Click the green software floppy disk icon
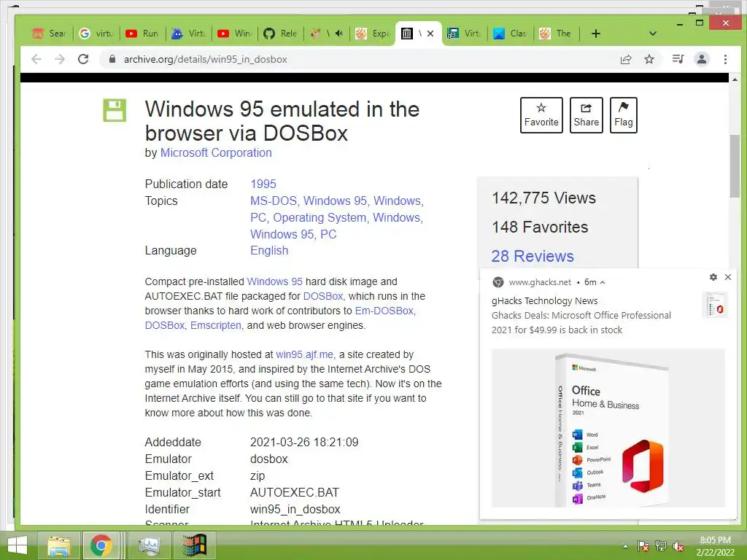This screenshot has height=560, width=747. 115,111
